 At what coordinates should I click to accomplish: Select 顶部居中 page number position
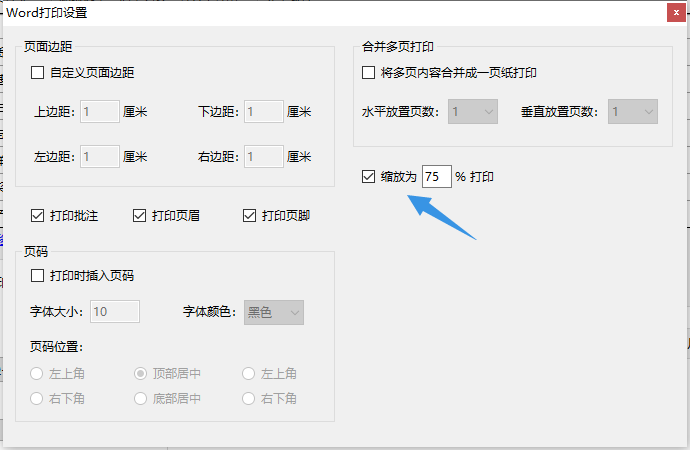[140, 373]
